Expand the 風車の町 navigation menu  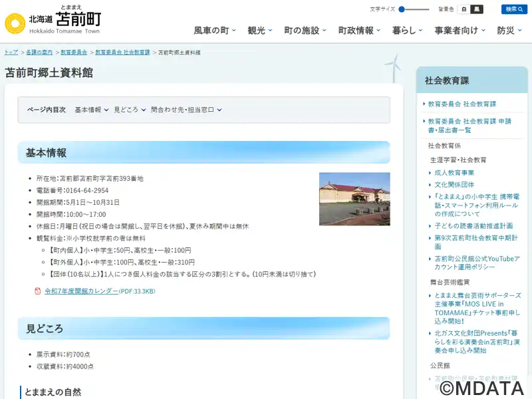pyautogui.click(x=214, y=31)
